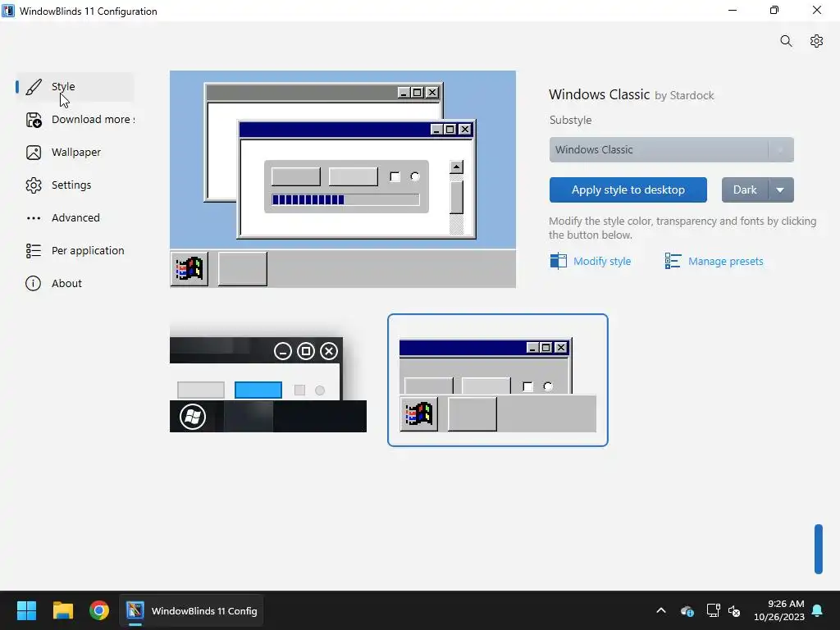840x630 pixels.
Task: Click Apply style to desktop
Action: pyautogui.click(x=628, y=189)
